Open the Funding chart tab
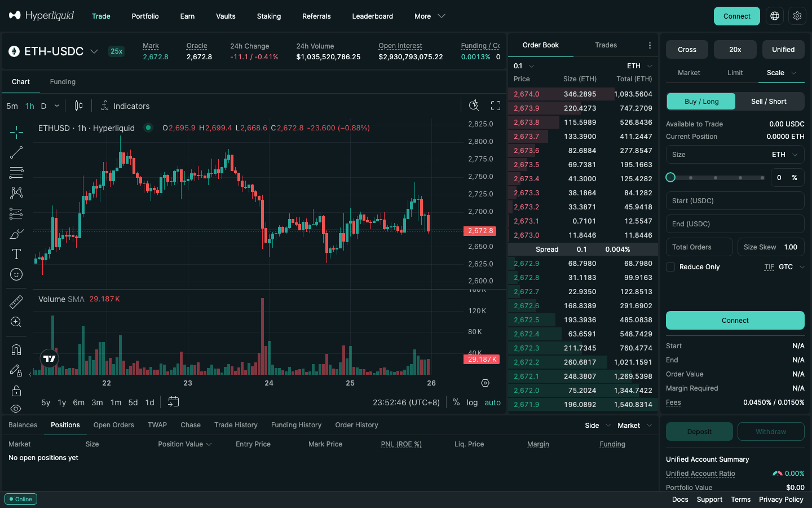The height and width of the screenshot is (508, 812). 63,82
